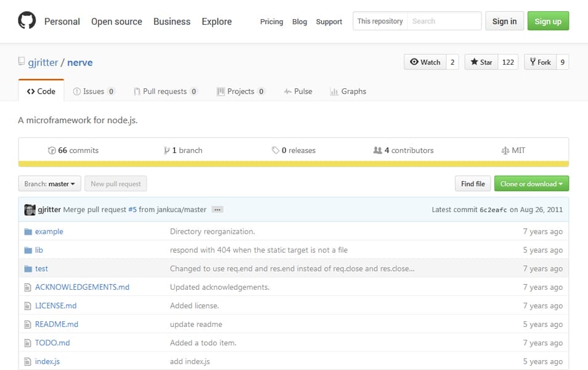Focus the repository search field
This screenshot has height=370, width=588.
tap(444, 21)
